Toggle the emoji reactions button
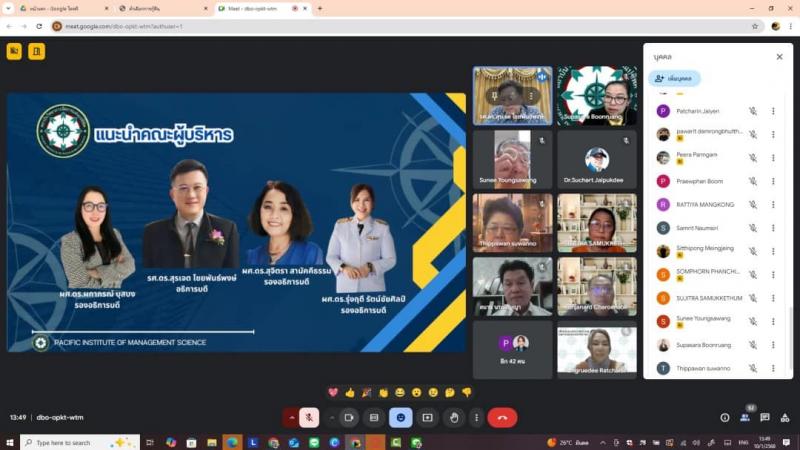Screen dimensions: 800x450 pos(401,417)
